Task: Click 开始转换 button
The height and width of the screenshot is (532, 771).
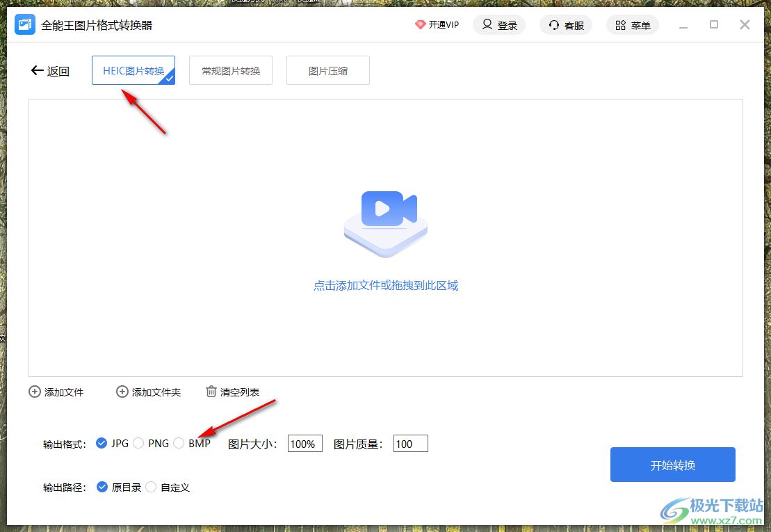Action: click(673, 465)
